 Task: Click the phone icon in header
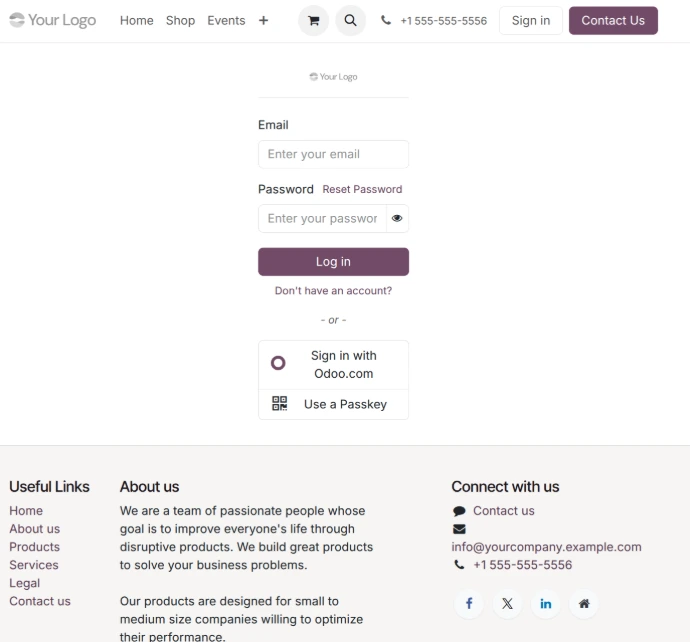(386, 21)
